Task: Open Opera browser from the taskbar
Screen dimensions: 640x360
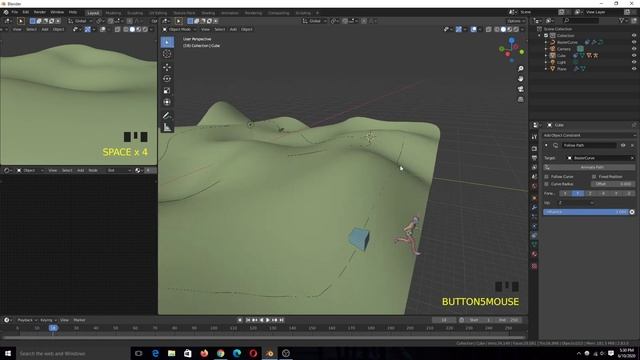Action: 253,353
